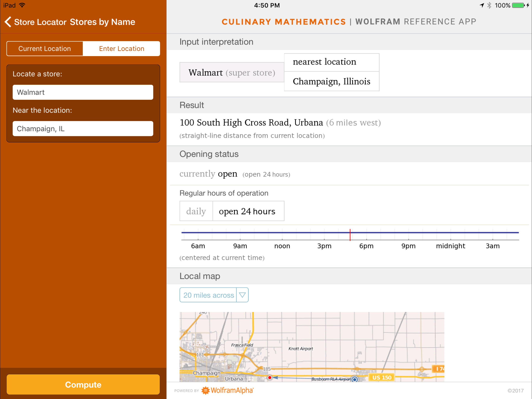
Task: Tap the back chevron to Store Locator
Action: (x=8, y=22)
